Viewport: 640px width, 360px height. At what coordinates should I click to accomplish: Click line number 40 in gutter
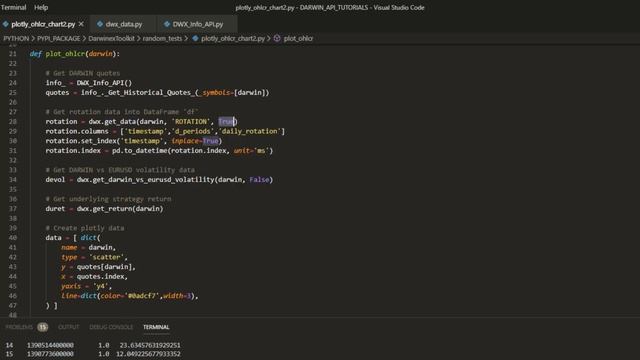click(x=13, y=238)
